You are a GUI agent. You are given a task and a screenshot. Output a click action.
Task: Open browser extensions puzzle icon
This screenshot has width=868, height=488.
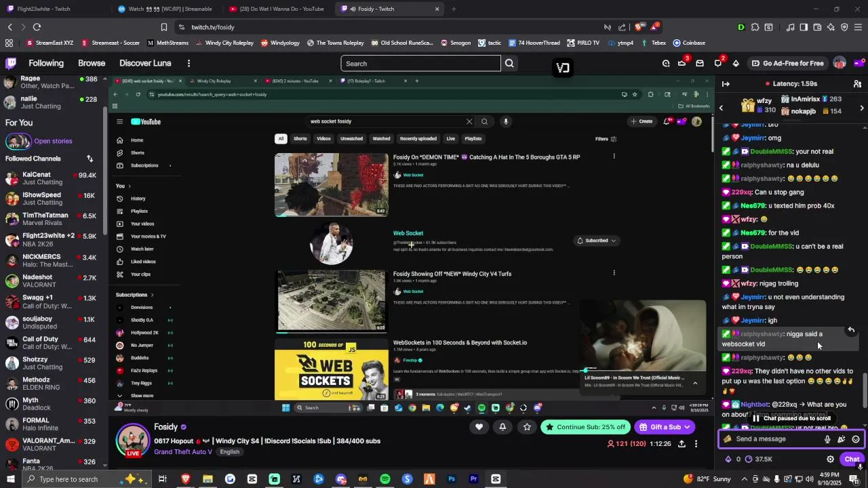754,27
